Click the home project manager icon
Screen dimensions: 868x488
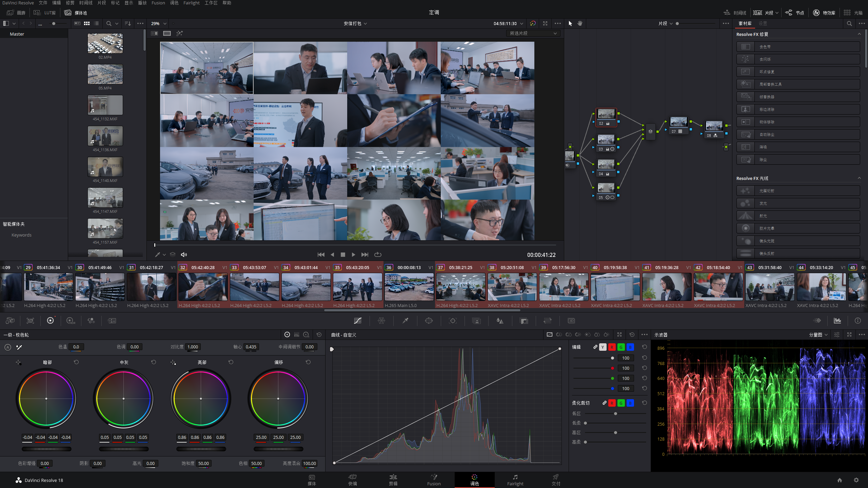(x=840, y=480)
